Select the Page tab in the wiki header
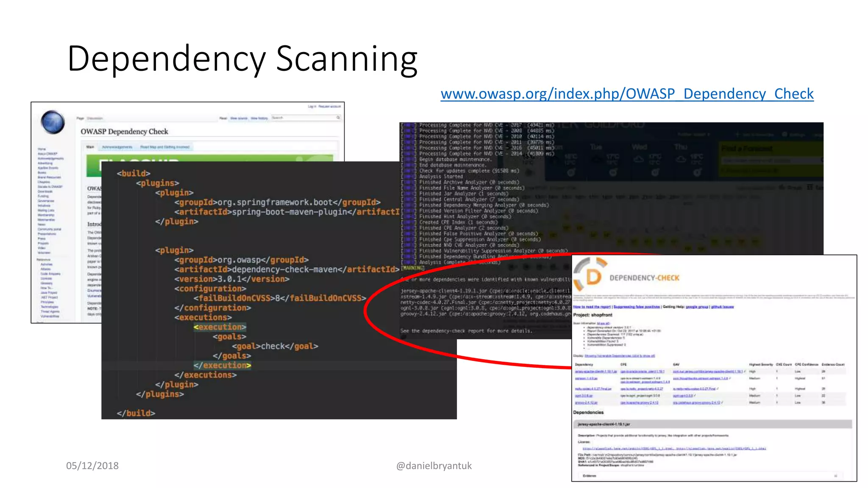868x488 pixels. pyautogui.click(x=80, y=119)
